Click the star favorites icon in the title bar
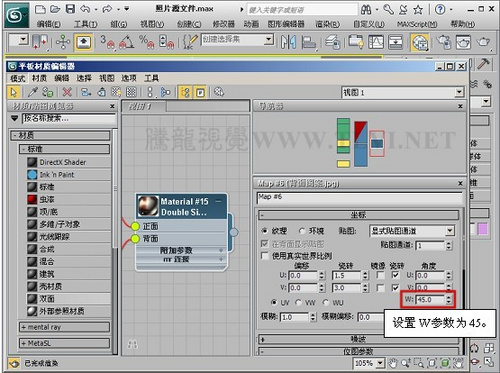 pos(418,10)
